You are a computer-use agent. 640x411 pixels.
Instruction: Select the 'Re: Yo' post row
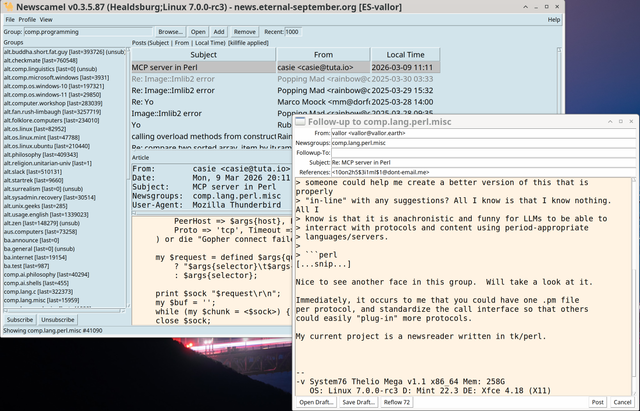tap(286, 102)
